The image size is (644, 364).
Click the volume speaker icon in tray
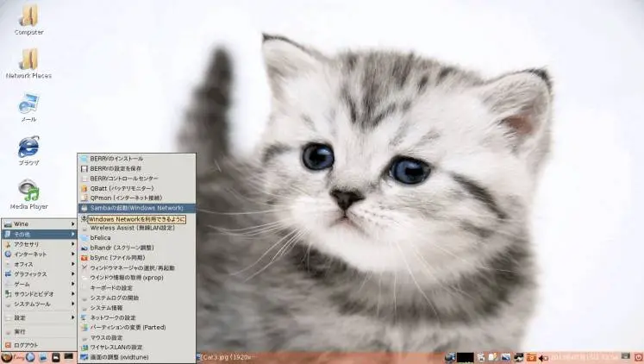click(543, 358)
